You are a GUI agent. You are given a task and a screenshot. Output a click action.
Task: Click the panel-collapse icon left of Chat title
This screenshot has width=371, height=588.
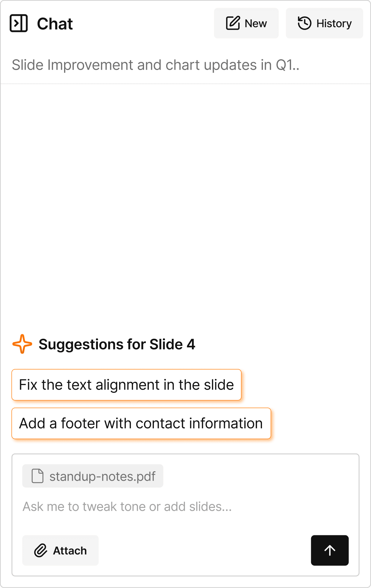pos(19,23)
